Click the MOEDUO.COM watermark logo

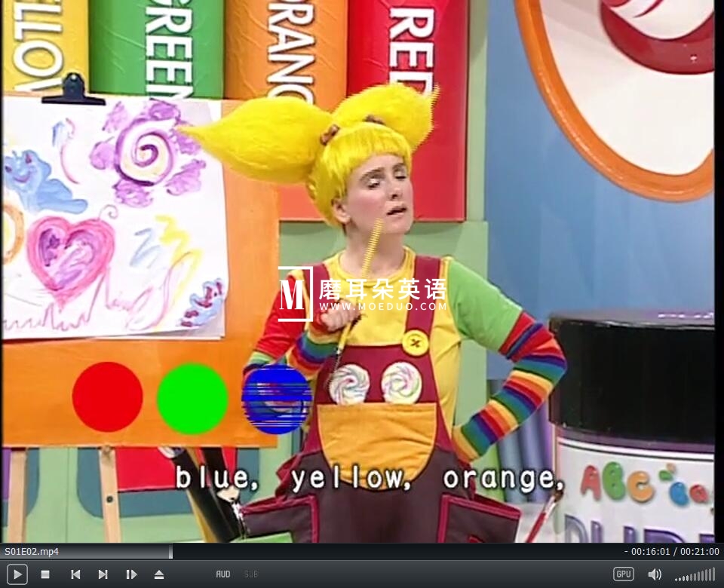(x=362, y=294)
